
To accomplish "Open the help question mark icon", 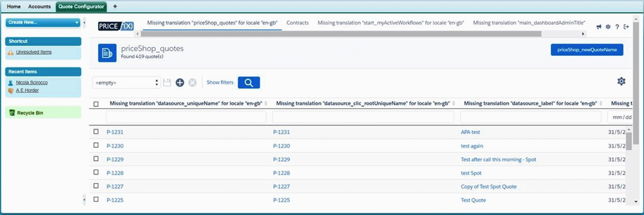I will pos(617,27).
